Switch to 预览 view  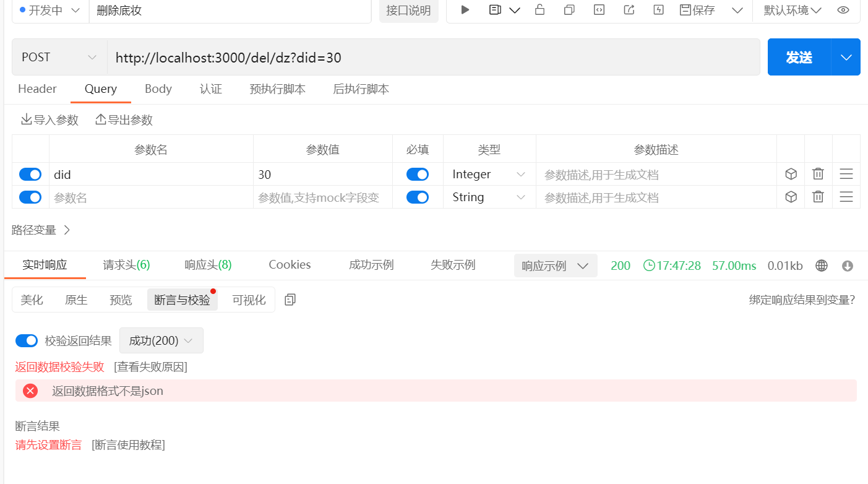[x=121, y=300]
